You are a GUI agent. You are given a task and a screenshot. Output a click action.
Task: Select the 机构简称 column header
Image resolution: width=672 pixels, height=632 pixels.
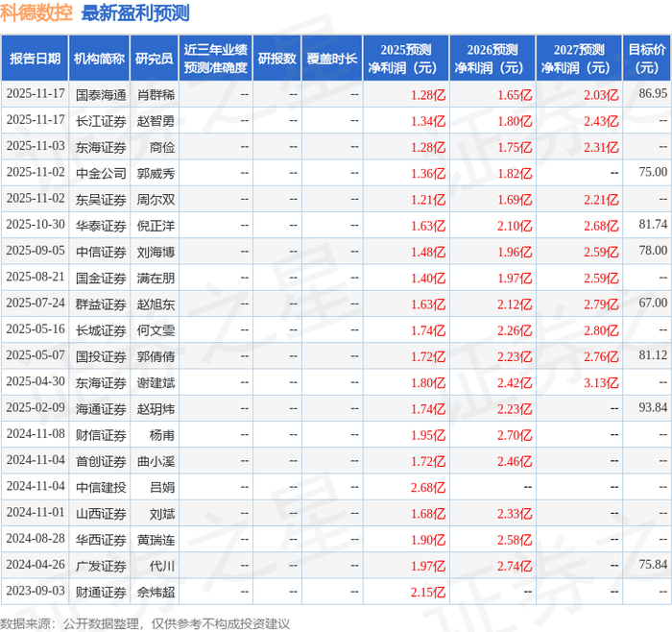(99, 59)
